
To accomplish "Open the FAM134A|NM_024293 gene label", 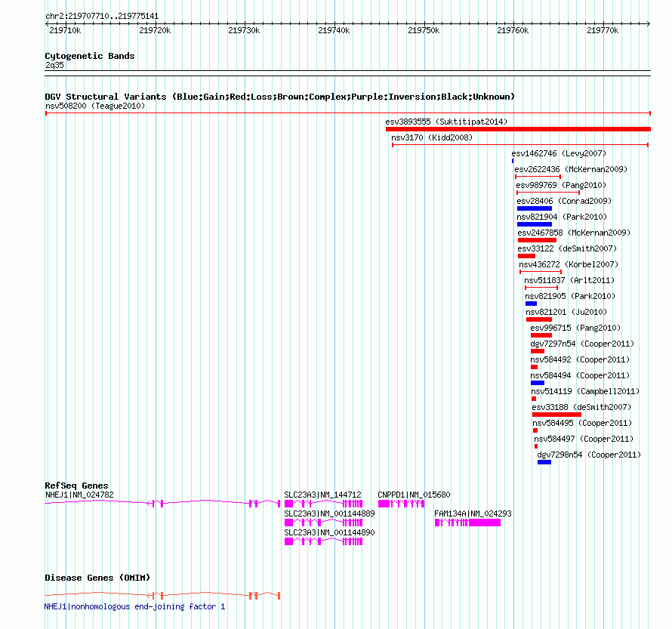I will pyautogui.click(x=473, y=513).
